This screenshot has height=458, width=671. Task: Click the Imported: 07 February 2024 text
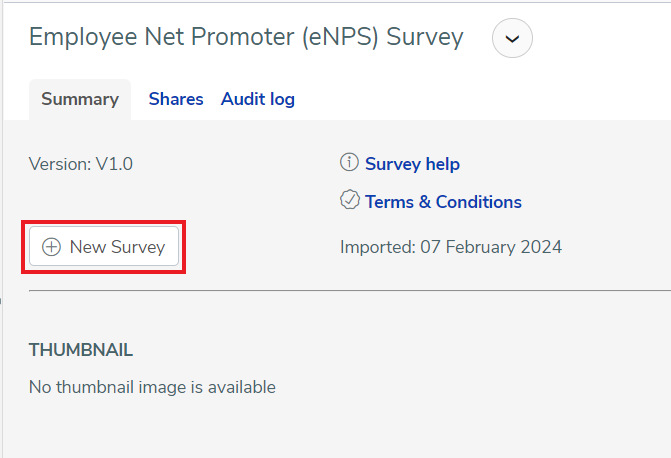tap(451, 247)
